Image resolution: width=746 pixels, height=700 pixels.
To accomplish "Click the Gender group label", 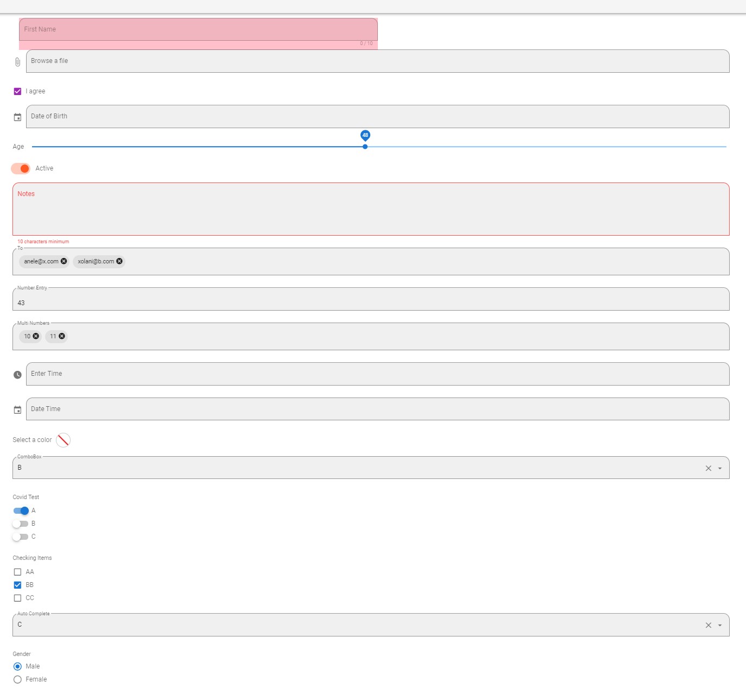I will [22, 654].
